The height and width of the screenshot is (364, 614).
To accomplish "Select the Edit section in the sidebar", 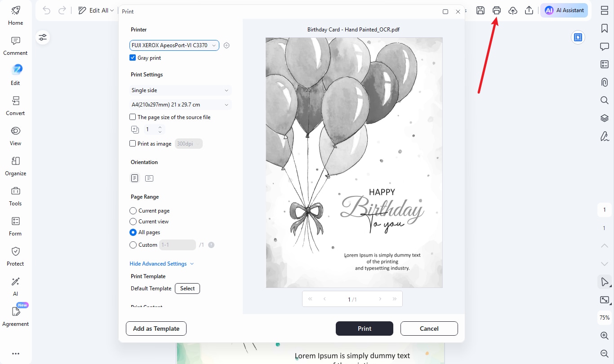I will tap(15, 75).
